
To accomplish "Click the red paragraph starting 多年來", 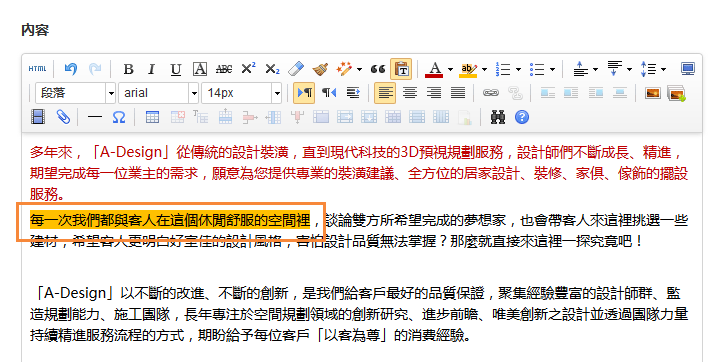I will tap(359, 173).
